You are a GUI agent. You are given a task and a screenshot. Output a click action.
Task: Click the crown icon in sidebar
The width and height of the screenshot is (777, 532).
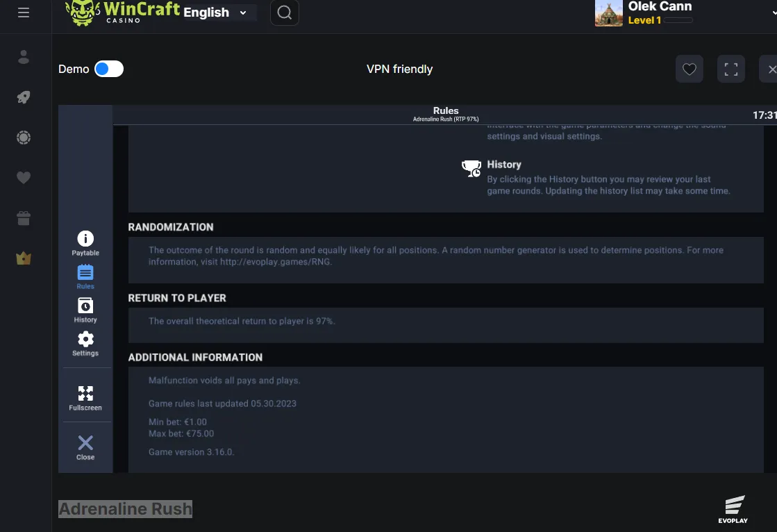click(24, 258)
